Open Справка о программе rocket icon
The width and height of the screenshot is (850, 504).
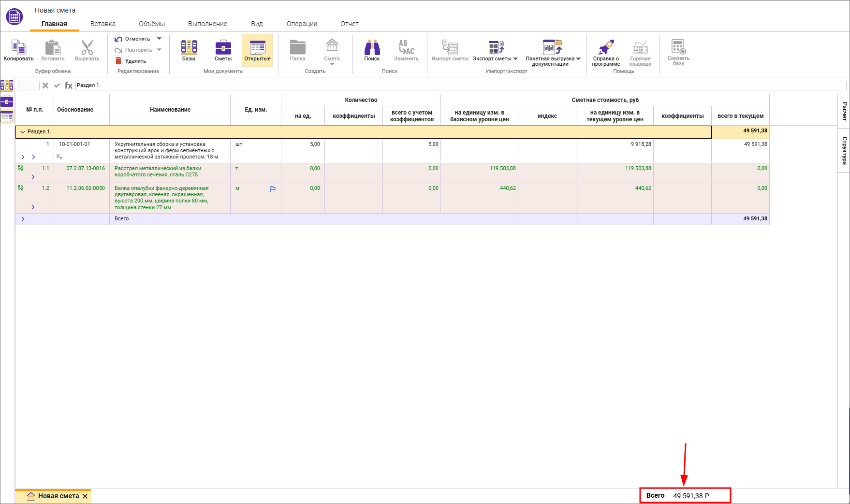(x=606, y=47)
